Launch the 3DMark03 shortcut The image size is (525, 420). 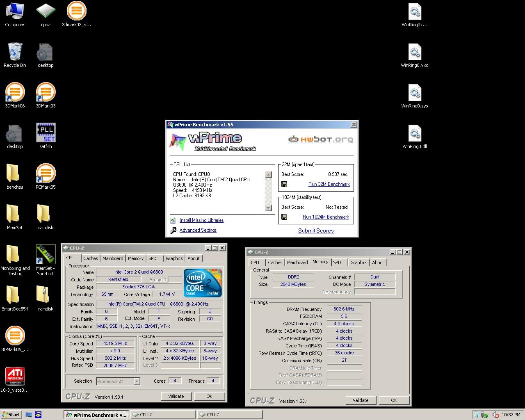tap(46, 95)
